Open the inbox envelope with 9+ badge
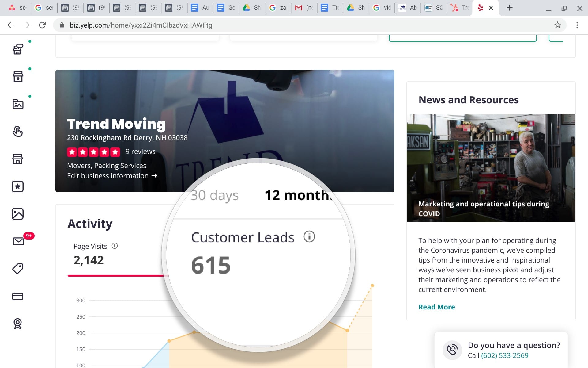Image resolution: width=588 pixels, height=368 pixels. tap(19, 241)
